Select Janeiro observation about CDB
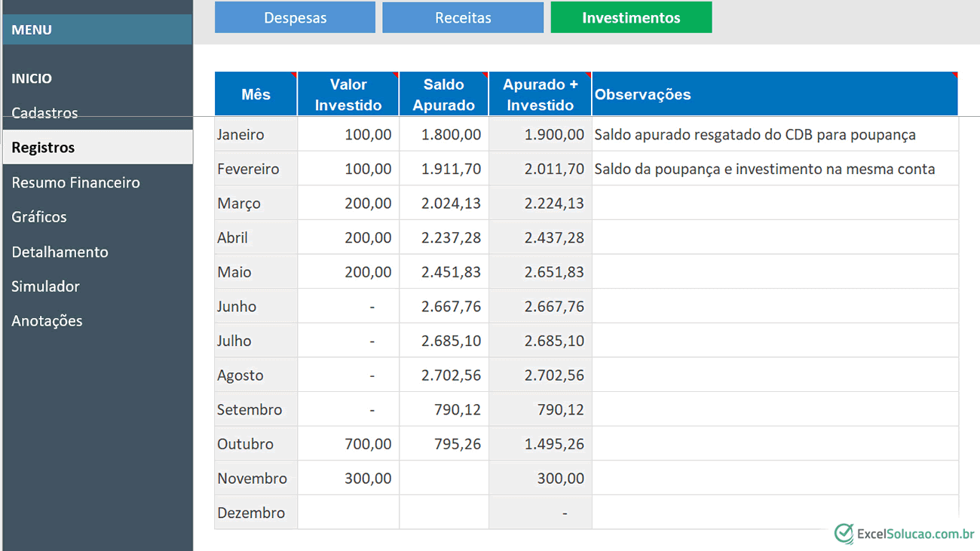 (x=775, y=134)
